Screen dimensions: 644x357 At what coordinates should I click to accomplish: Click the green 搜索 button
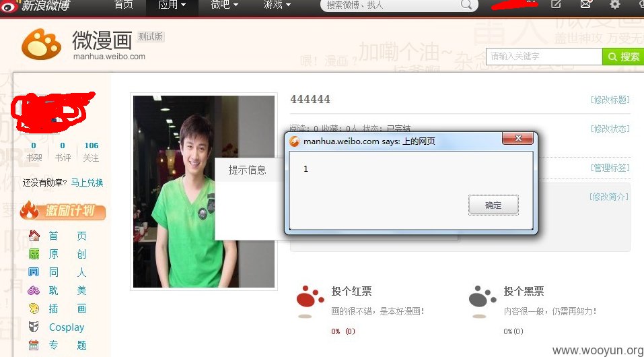623,57
